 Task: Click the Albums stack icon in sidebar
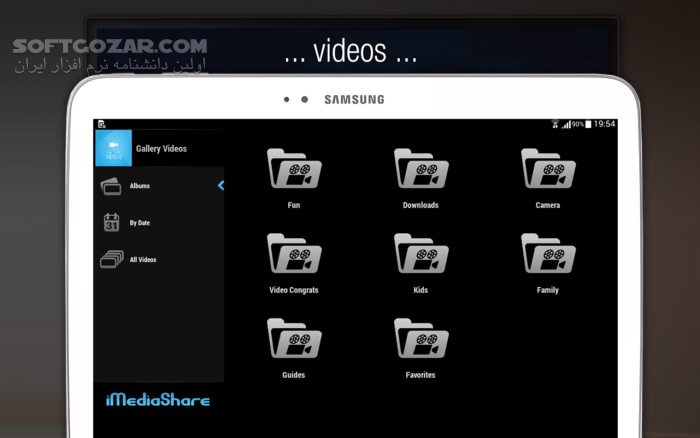111,186
